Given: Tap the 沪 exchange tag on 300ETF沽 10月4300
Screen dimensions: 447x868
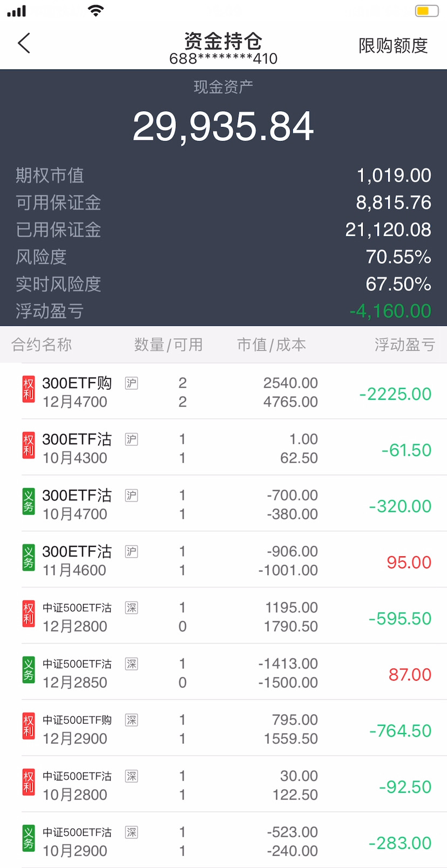Looking at the screenshot, I should [131, 439].
